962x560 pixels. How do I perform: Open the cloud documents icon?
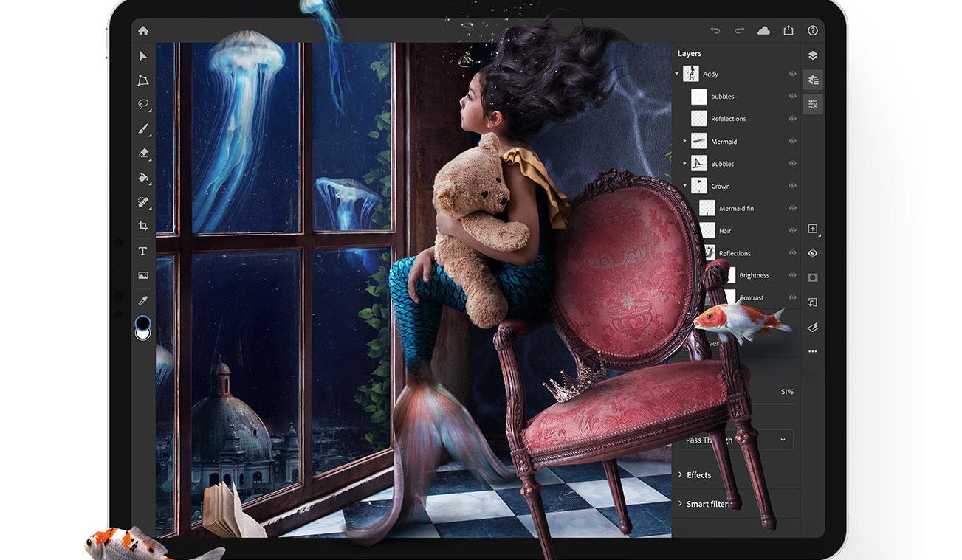tap(763, 30)
